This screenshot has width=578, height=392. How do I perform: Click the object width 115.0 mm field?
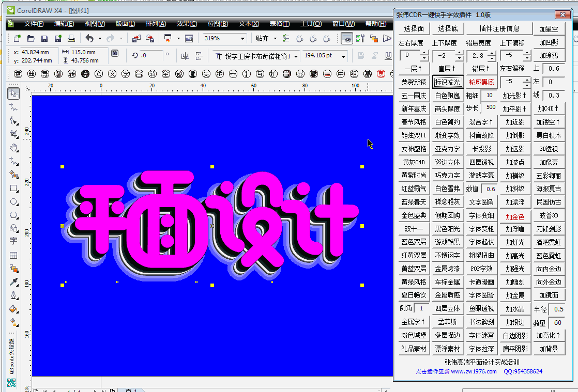[89, 52]
